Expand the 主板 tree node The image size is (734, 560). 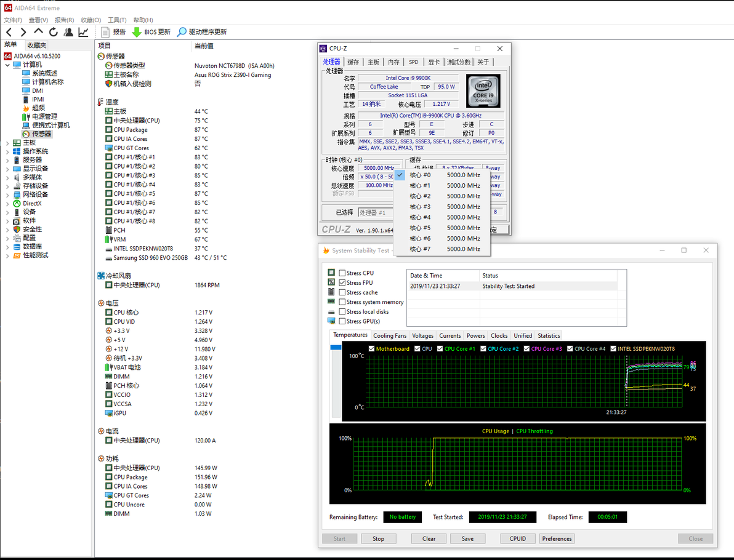(x=7, y=143)
